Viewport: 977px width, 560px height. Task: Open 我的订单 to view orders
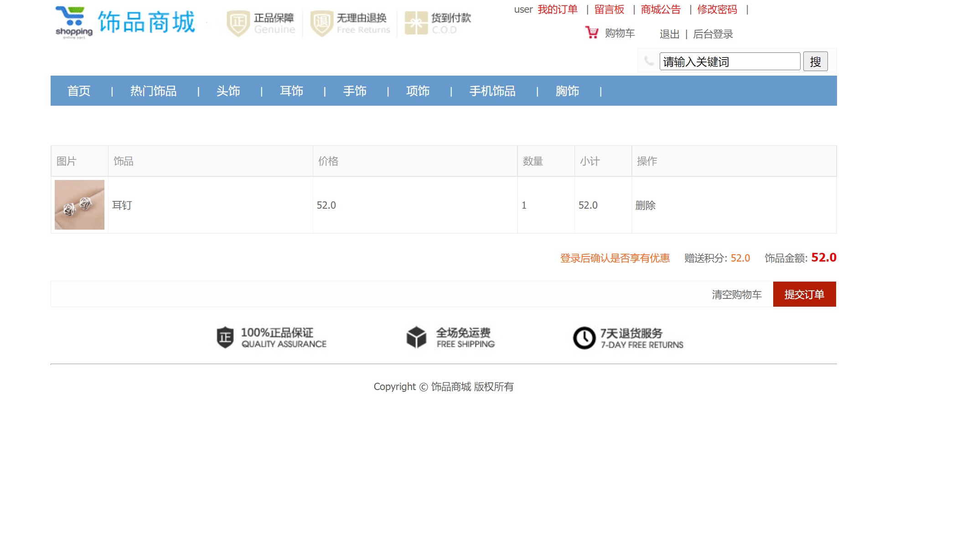(558, 9)
